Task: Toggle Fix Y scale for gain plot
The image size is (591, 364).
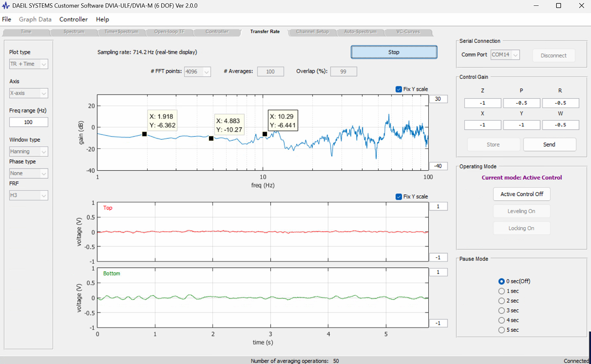Action: coord(399,89)
